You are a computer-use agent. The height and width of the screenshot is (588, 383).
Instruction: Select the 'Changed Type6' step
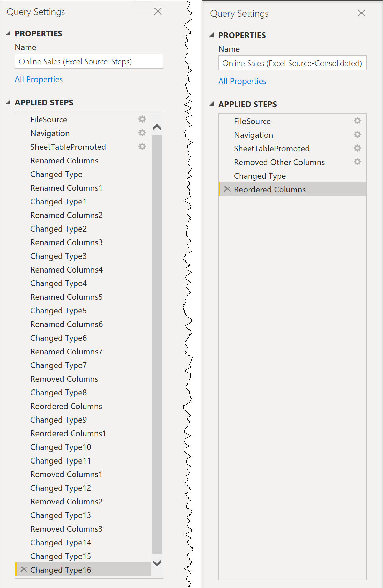(83, 338)
